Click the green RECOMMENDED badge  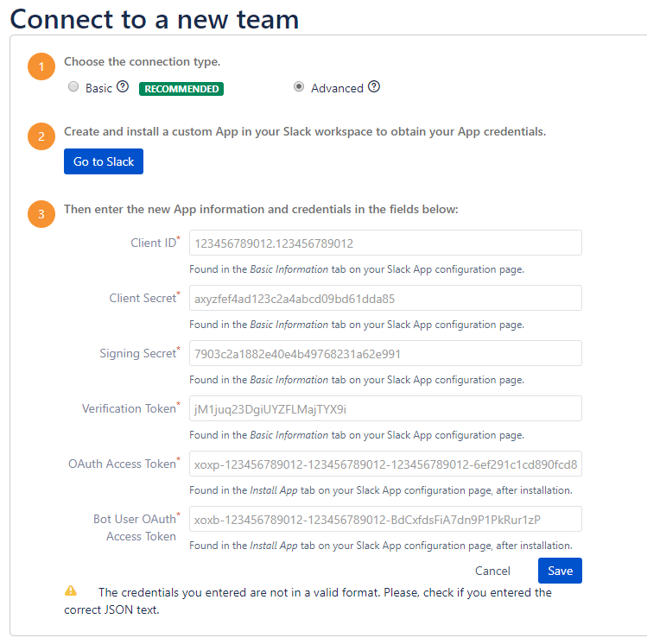point(181,89)
